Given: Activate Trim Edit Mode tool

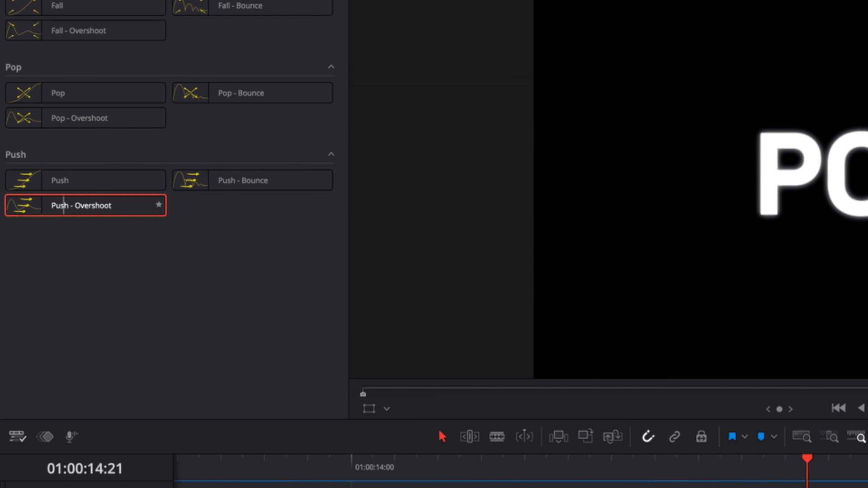Looking at the screenshot, I should pyautogui.click(x=469, y=436).
